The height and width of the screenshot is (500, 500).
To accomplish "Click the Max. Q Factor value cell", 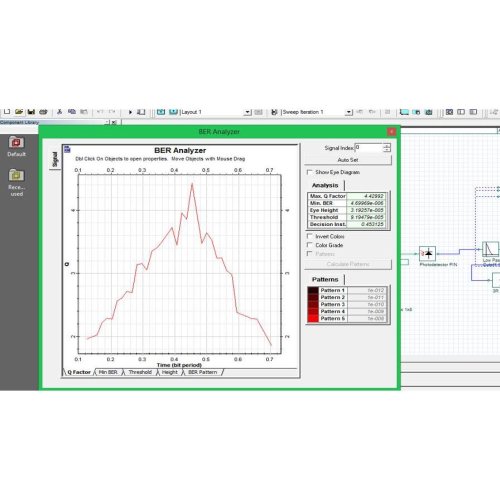I will [367, 196].
